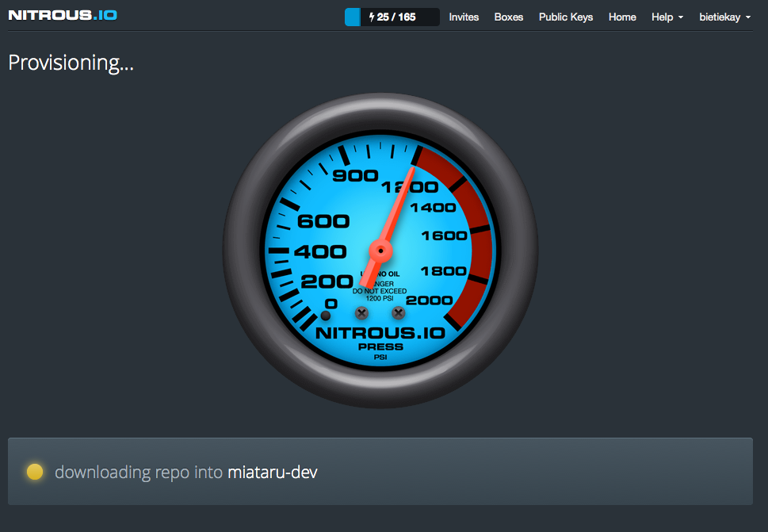768x532 pixels.
Task: Go to Boxes in the navigation
Action: tap(508, 17)
